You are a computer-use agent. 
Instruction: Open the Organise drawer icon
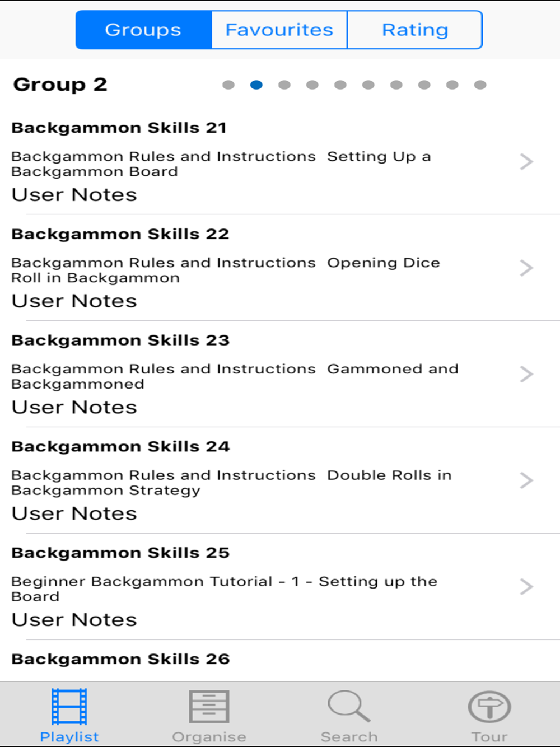[x=209, y=707]
